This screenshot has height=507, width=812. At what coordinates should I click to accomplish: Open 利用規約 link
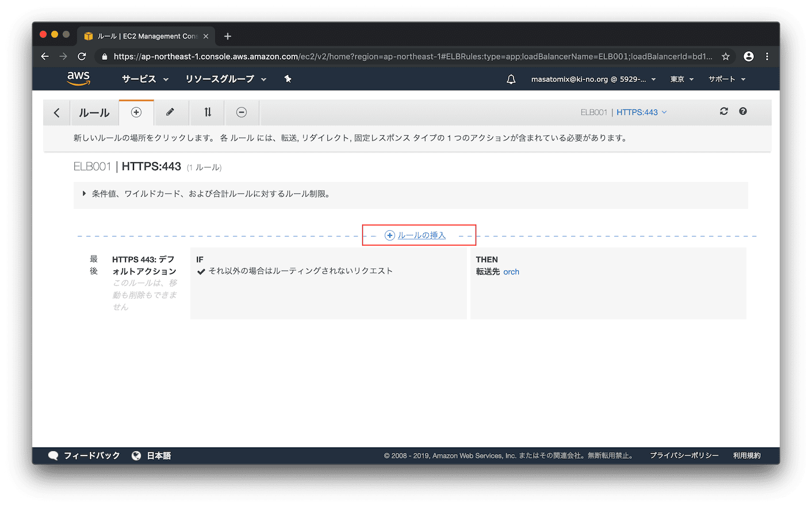coord(747,456)
